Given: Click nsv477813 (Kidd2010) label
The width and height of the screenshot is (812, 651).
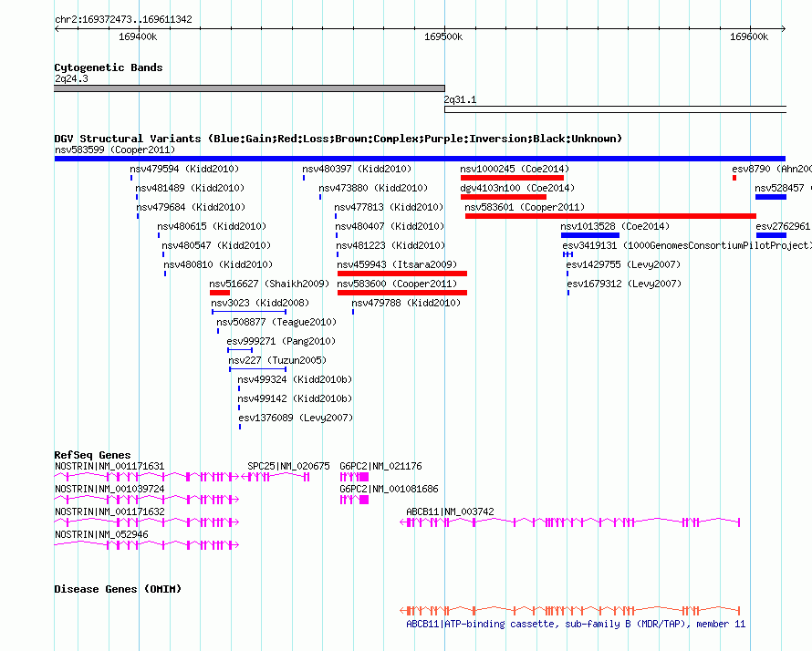Looking at the screenshot, I should 389,207.
